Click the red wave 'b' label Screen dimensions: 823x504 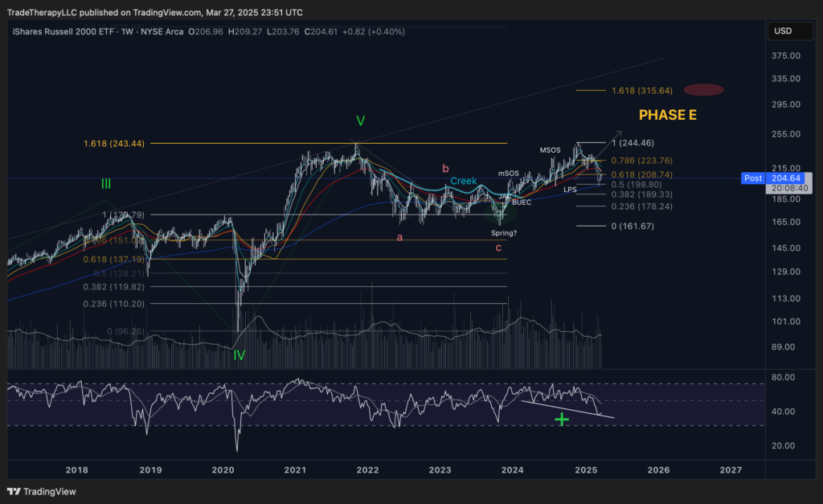(444, 168)
